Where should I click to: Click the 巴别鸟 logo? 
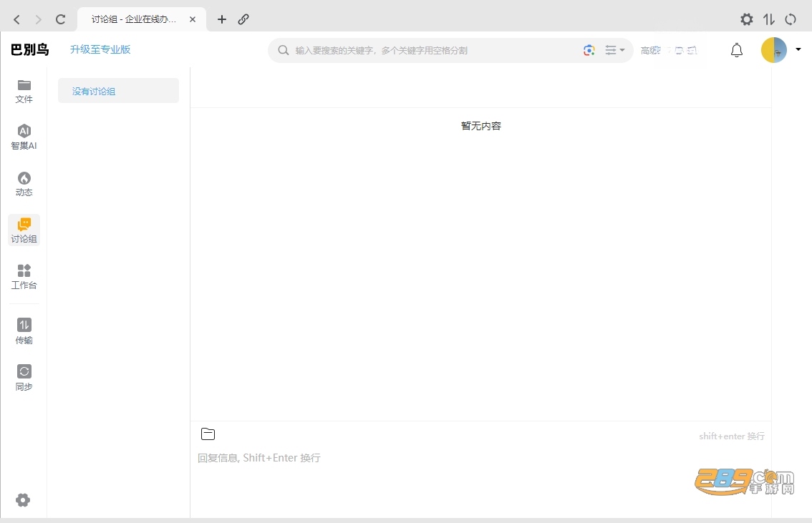(29, 49)
